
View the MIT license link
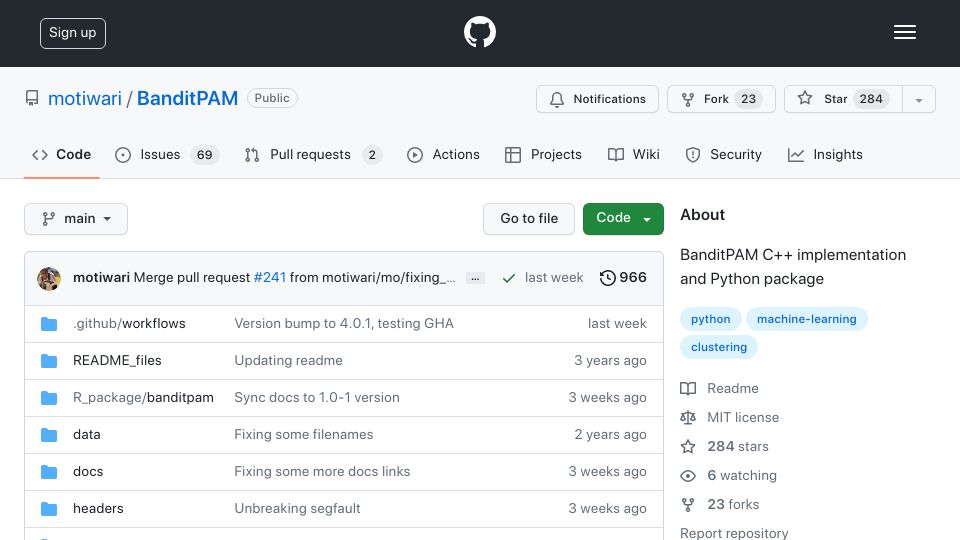(x=730, y=418)
